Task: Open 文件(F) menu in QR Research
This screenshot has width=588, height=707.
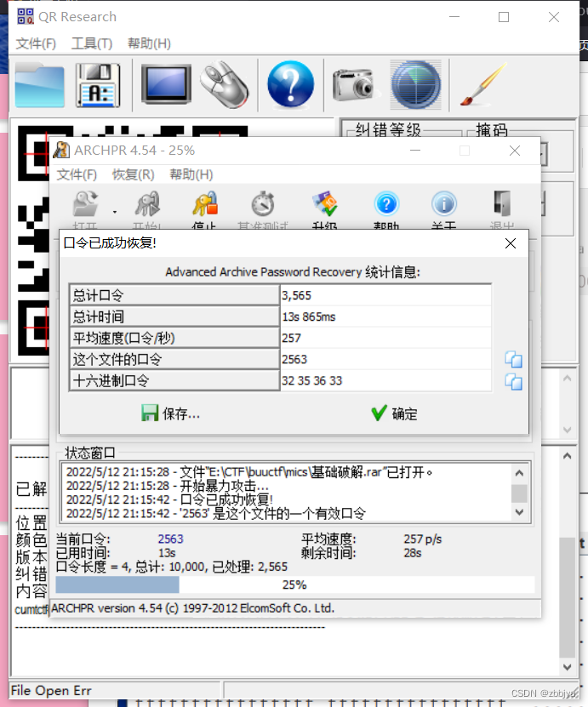Action: 36,43
